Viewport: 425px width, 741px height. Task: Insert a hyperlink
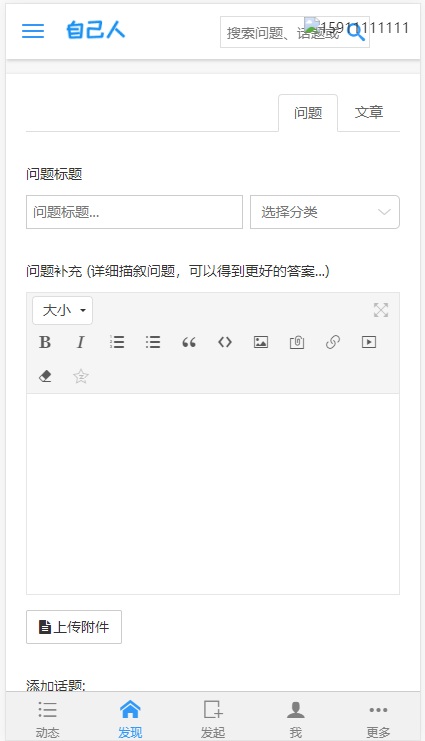tap(333, 342)
